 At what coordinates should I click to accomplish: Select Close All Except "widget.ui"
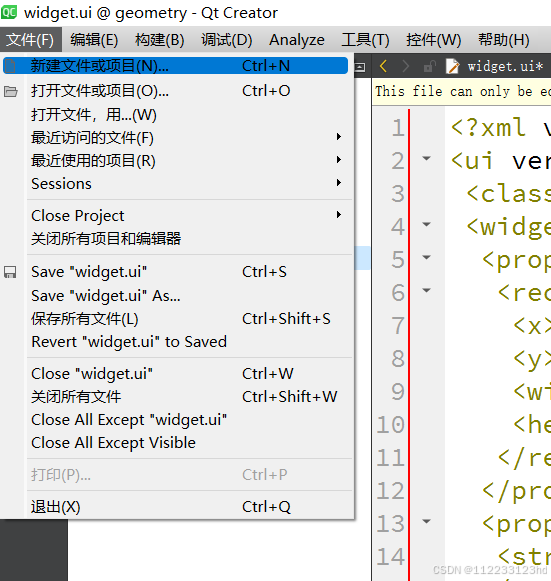[x=175, y=420]
